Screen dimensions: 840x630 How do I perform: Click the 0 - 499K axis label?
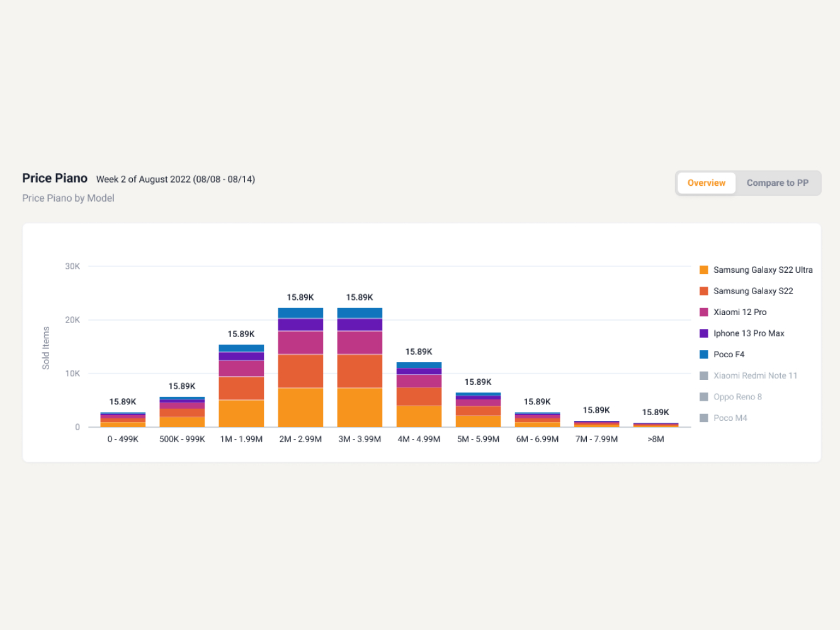pos(123,439)
